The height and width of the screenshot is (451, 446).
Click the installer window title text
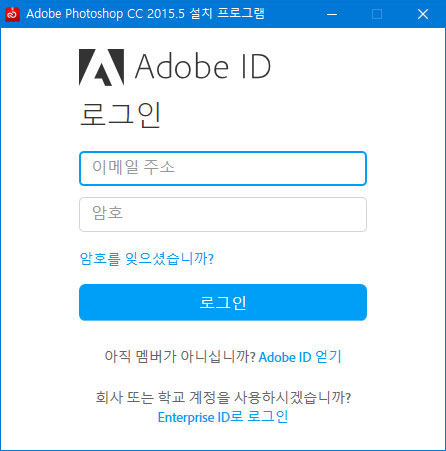point(145,14)
